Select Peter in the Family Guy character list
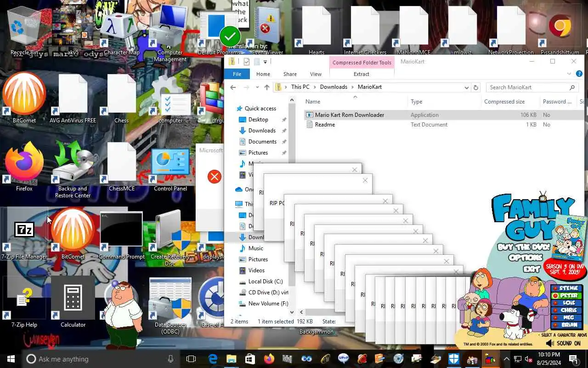This screenshot has height=368, width=588. pos(566,296)
